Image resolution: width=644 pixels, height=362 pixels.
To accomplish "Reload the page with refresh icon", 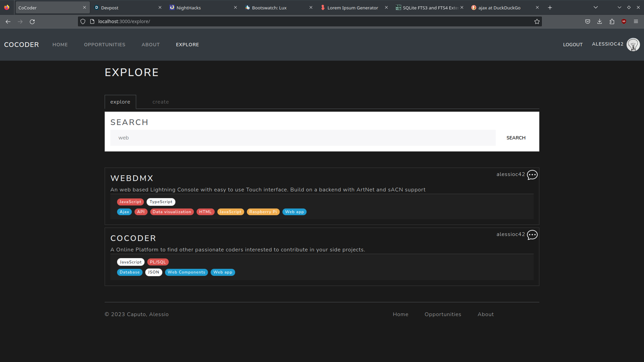I will pos(32,22).
